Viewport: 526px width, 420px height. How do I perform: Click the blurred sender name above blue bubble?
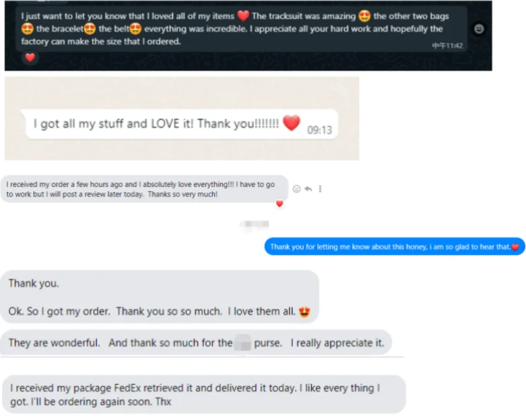(x=254, y=225)
